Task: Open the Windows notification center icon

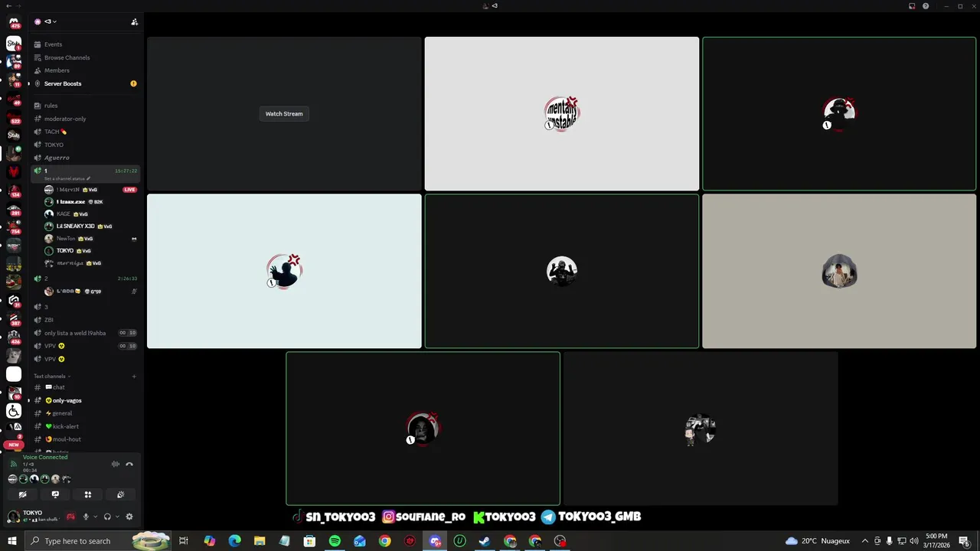Action: pyautogui.click(x=964, y=541)
